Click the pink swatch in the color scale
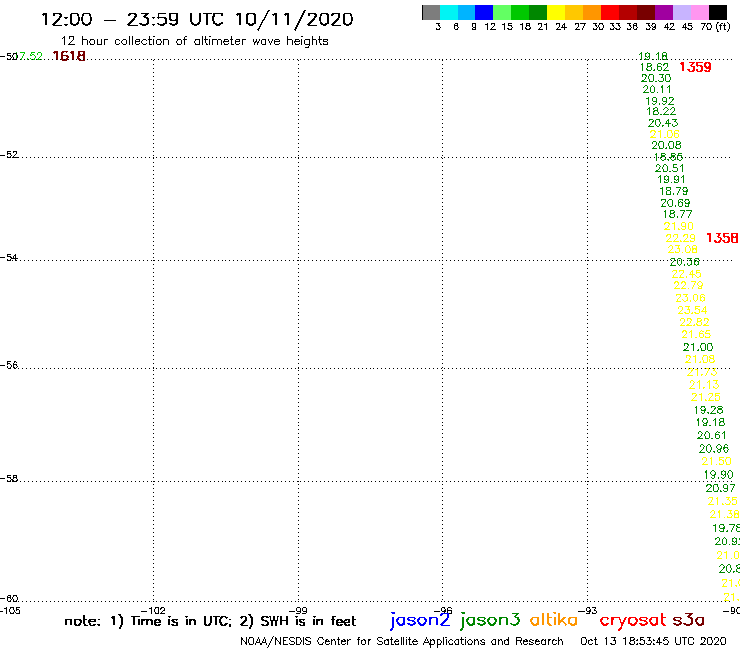The height and width of the screenshot is (650, 740). point(699,12)
